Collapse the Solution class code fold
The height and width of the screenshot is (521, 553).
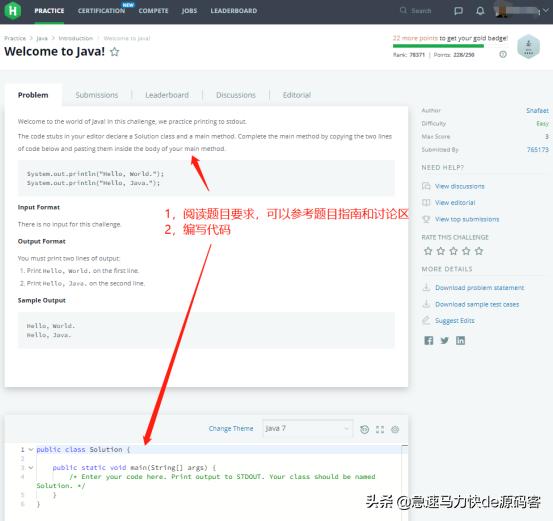click(x=31, y=449)
